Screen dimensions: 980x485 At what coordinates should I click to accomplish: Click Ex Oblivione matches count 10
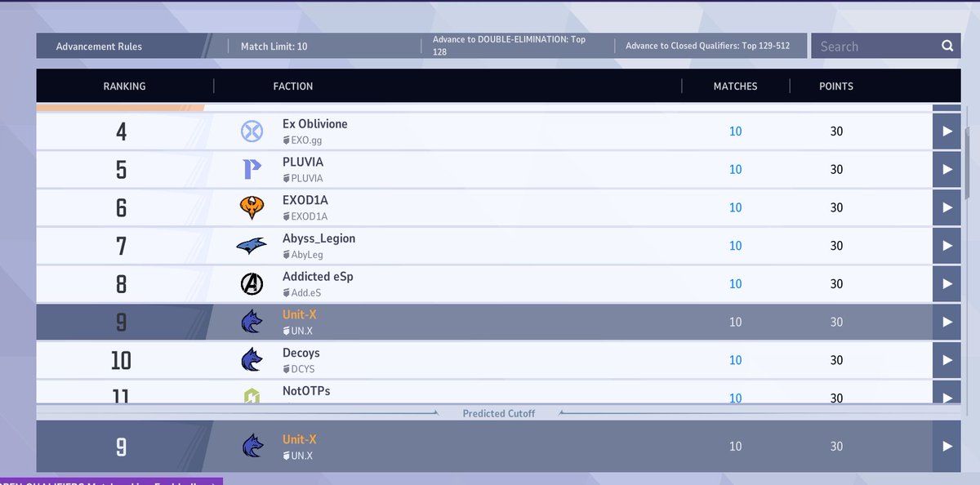pyautogui.click(x=736, y=131)
